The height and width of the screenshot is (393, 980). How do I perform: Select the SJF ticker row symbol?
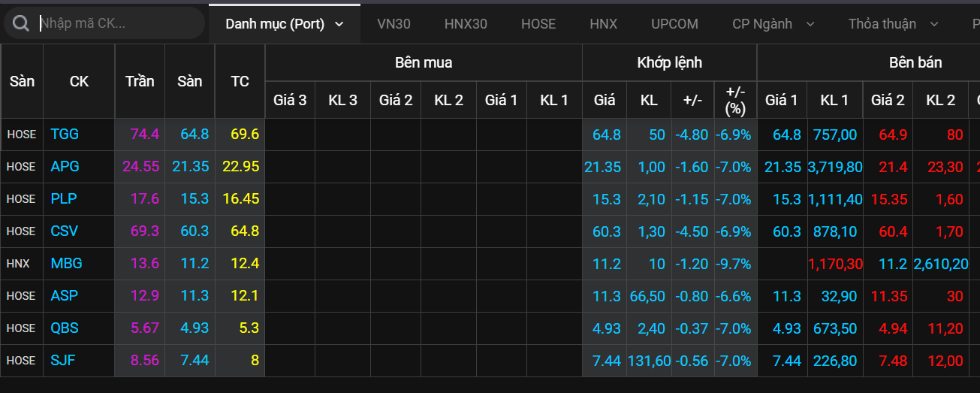coord(64,361)
